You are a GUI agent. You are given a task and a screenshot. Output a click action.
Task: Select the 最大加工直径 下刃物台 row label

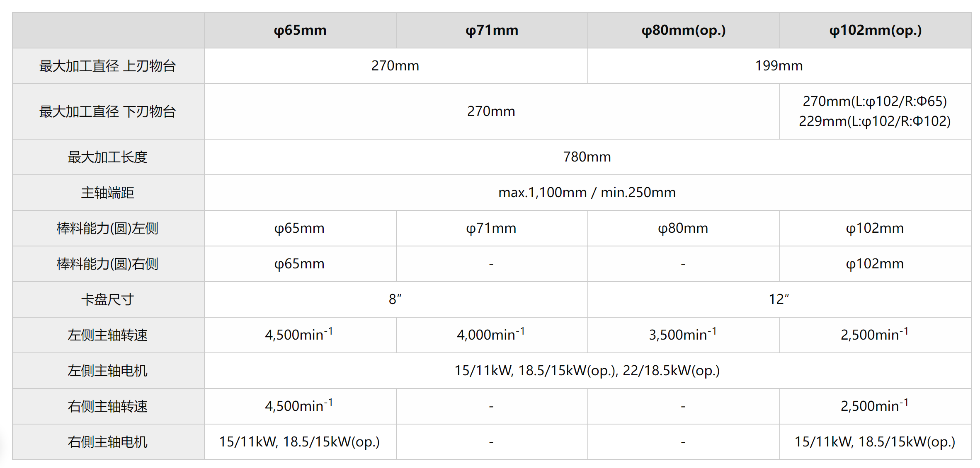point(108,111)
